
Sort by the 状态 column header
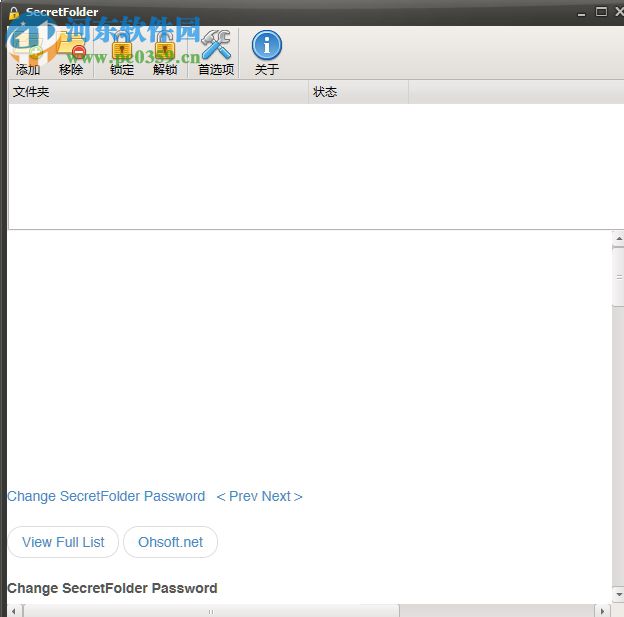tap(359, 92)
